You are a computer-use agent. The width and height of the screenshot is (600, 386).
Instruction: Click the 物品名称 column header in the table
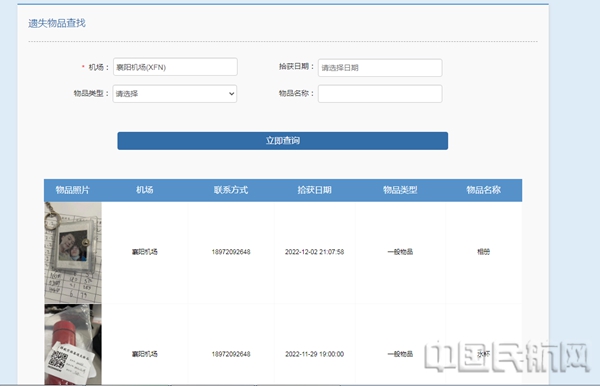click(x=484, y=190)
